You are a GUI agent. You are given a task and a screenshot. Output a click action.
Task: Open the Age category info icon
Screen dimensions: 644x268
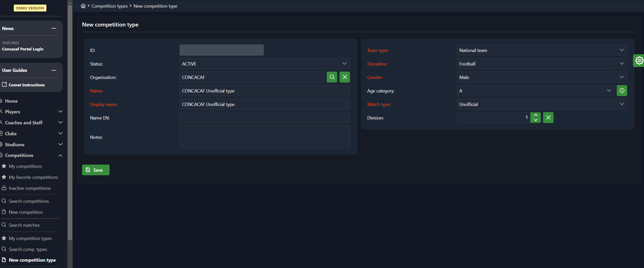[622, 91]
